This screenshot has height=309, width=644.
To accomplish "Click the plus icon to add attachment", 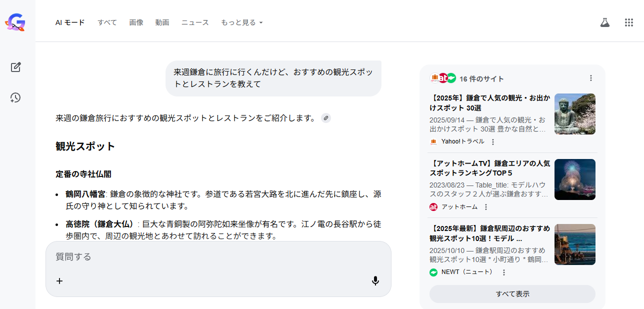I will [59, 281].
